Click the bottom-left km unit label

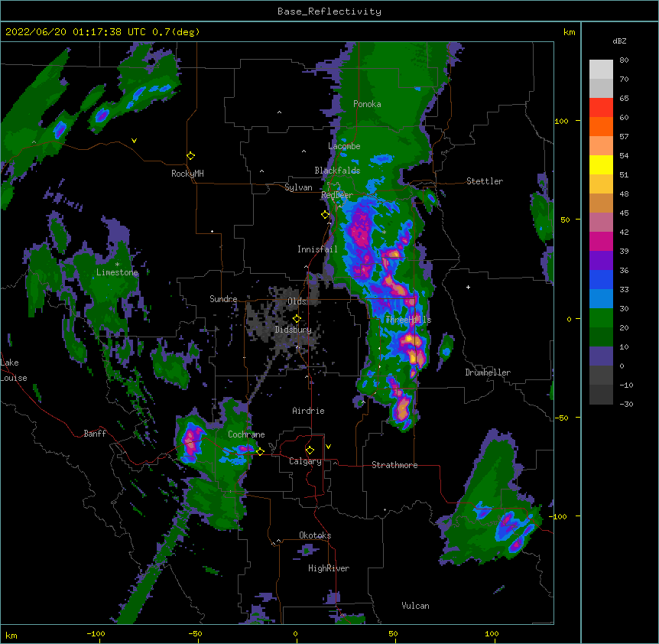coord(11,635)
